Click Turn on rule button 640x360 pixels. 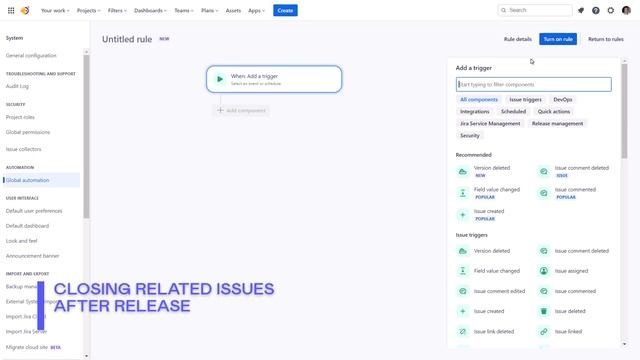558,39
